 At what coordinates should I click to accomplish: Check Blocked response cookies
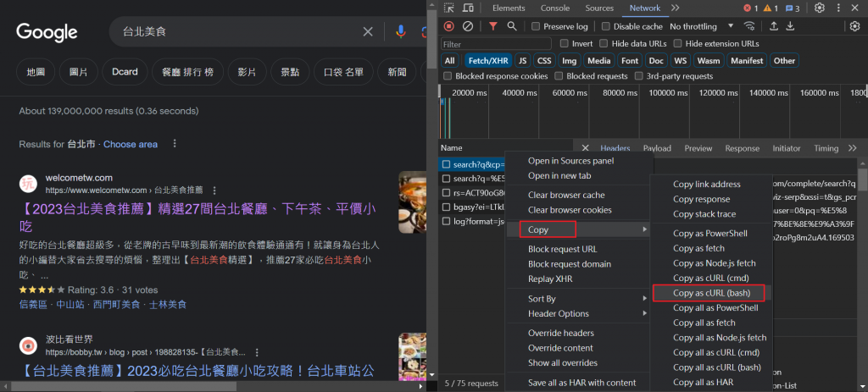coord(447,75)
